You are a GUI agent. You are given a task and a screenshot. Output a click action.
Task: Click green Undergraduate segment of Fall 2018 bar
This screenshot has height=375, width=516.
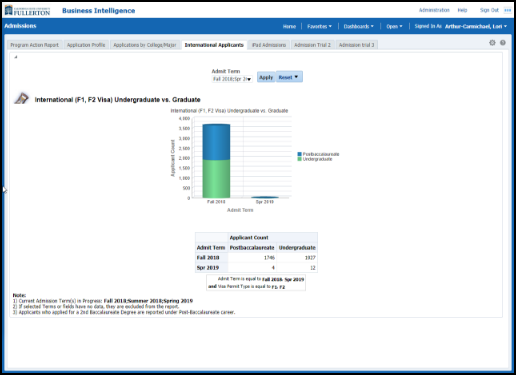[x=216, y=179]
